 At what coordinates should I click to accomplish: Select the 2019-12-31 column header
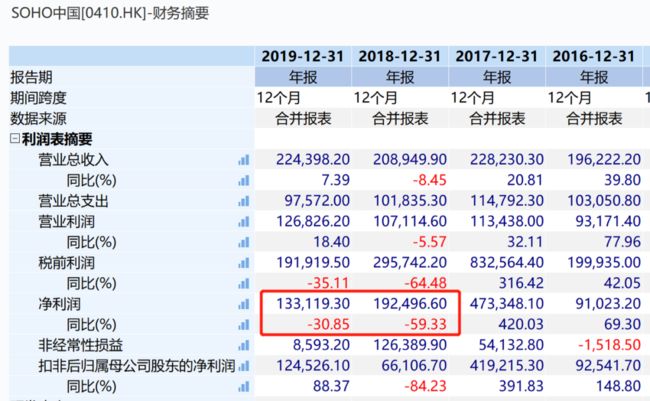(303, 56)
